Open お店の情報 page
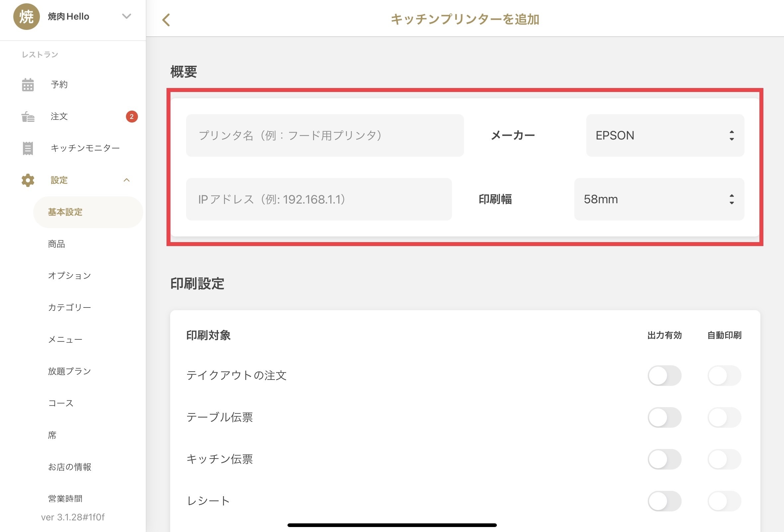Screen dimensions: 784x532 coord(69,467)
